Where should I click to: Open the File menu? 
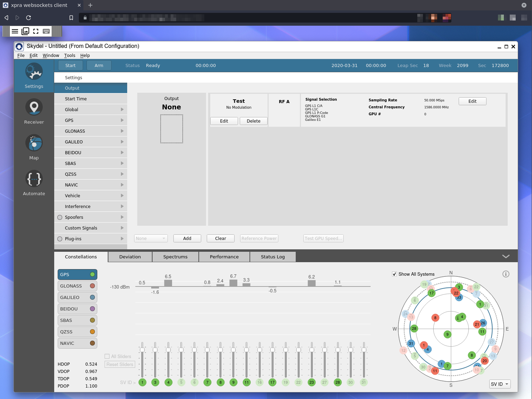21,55
